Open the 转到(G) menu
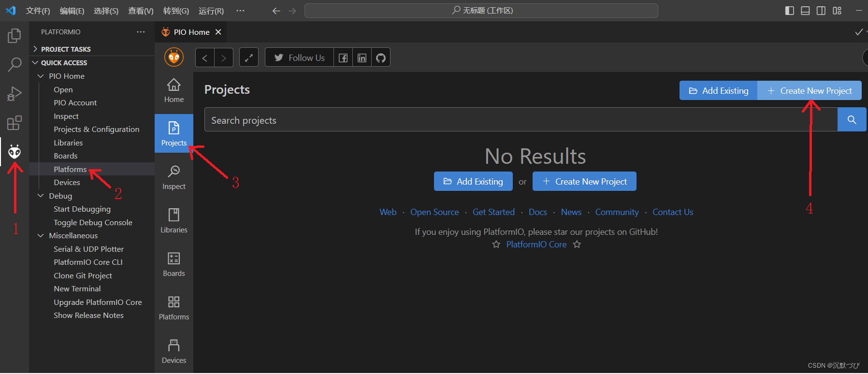The width and height of the screenshot is (868, 374). tap(176, 11)
